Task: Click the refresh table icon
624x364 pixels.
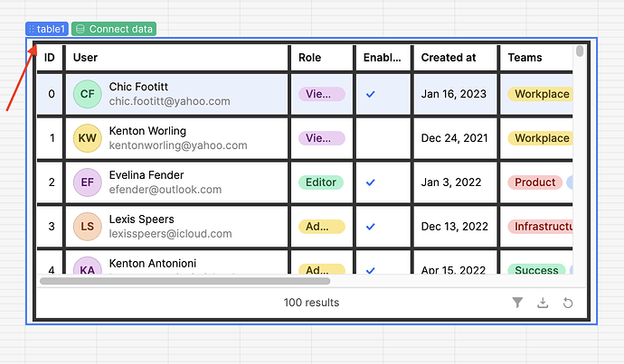Action: point(568,303)
